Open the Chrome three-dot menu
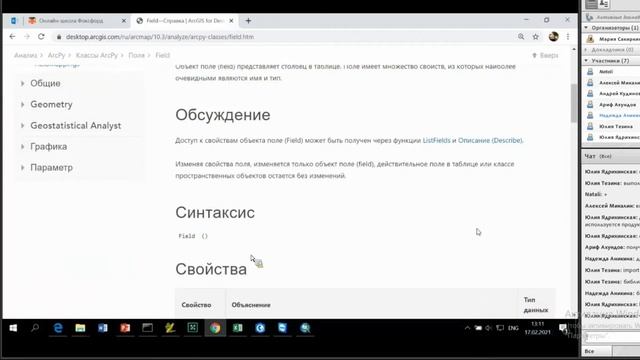 click(x=568, y=37)
